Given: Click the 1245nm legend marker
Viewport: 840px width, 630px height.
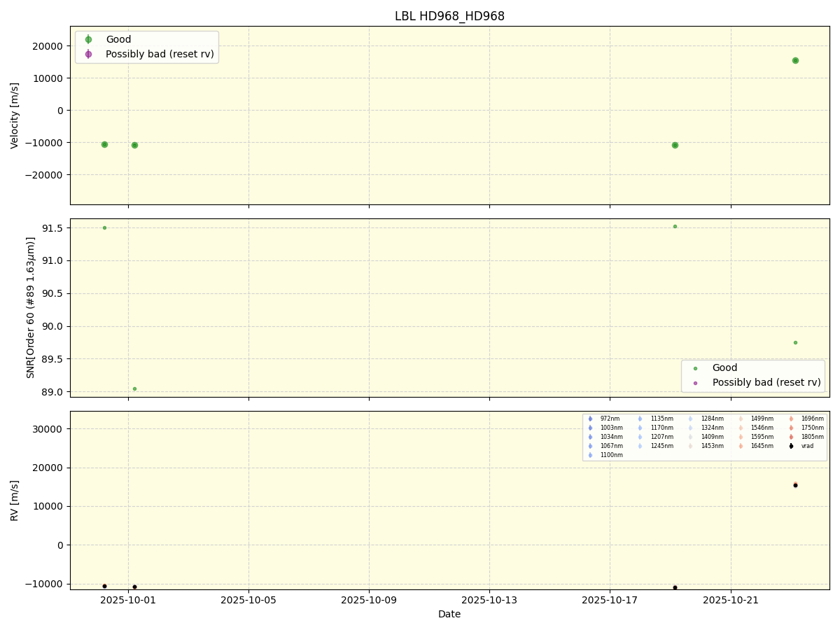Looking at the screenshot, I should (x=640, y=446).
